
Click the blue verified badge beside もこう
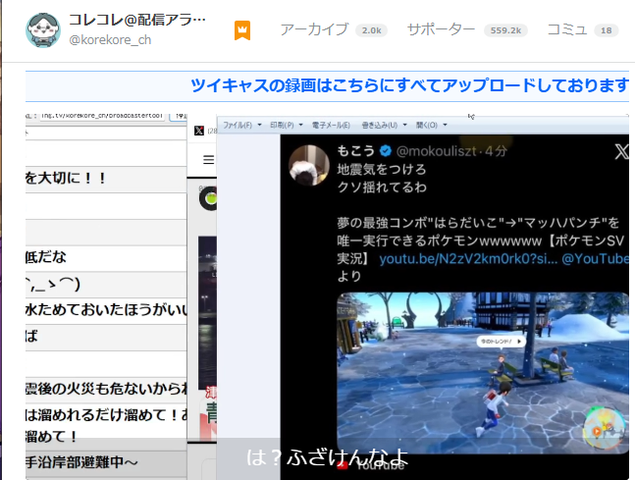[386, 151]
